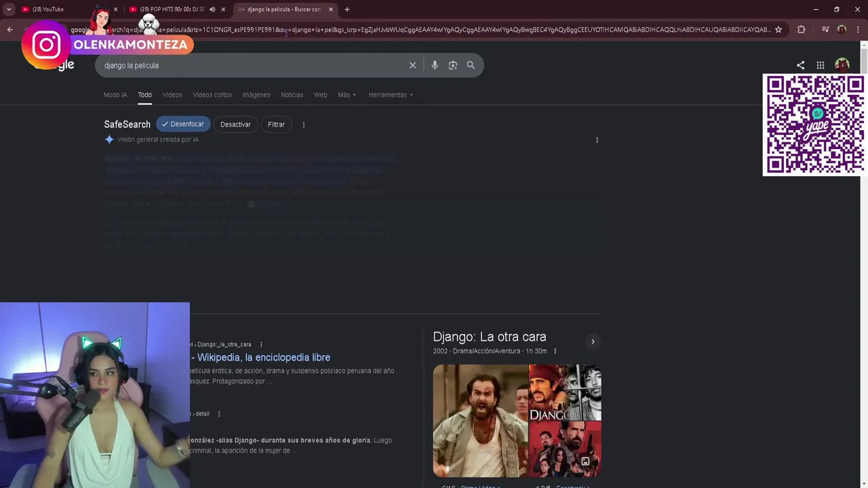The width and height of the screenshot is (868, 488).
Task: Click the share icon near the apps grid
Action: (801, 65)
